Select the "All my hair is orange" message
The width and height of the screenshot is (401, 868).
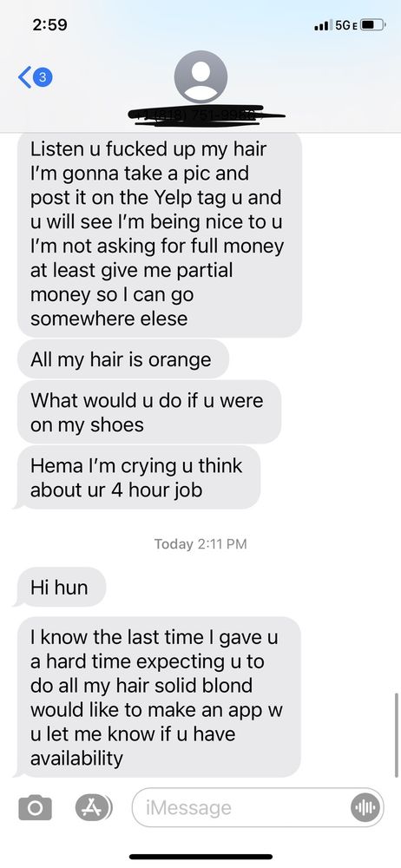point(123,359)
